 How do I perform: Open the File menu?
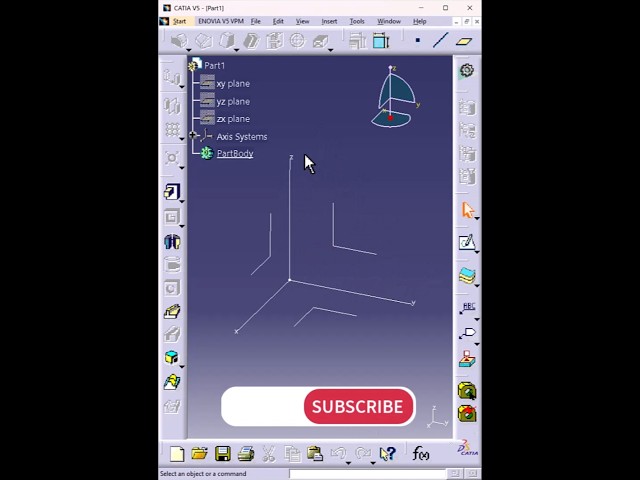[x=256, y=21]
